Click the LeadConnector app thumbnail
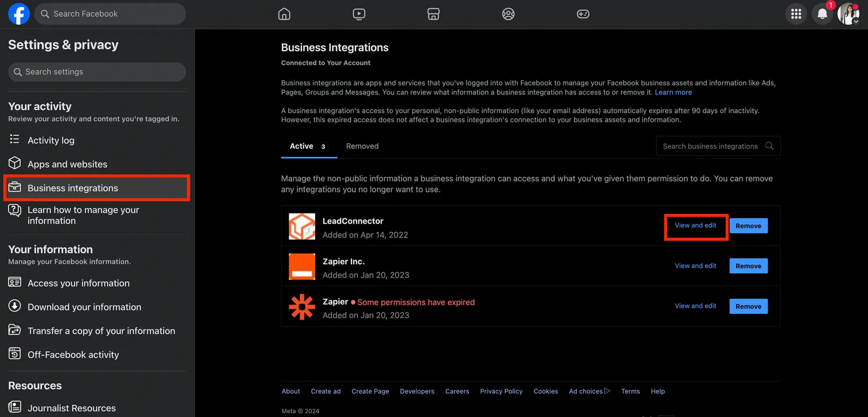Screen dimensions: 868x417 click(302, 226)
